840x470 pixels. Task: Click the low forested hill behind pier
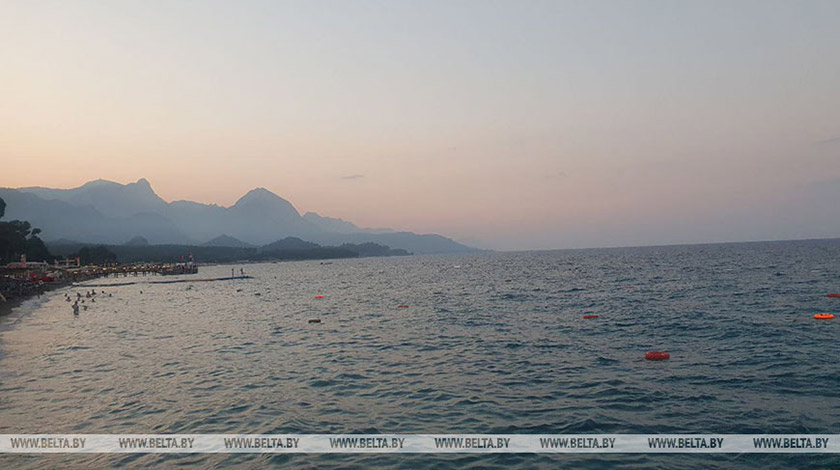pos(290,245)
